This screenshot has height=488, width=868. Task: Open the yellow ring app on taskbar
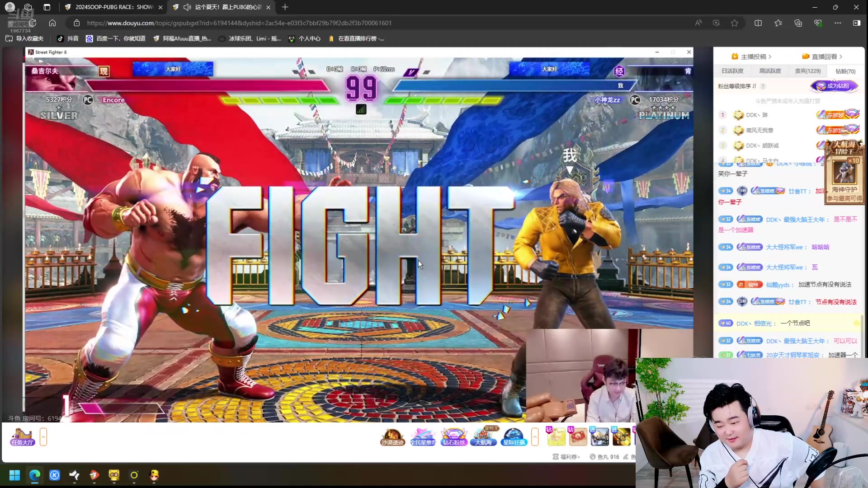coord(134,475)
